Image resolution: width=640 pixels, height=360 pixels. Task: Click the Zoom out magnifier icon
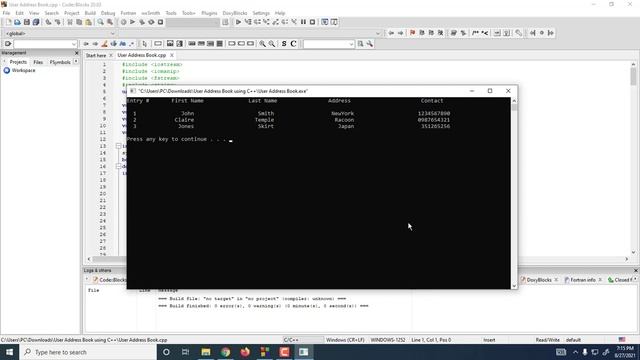click(x=272, y=44)
